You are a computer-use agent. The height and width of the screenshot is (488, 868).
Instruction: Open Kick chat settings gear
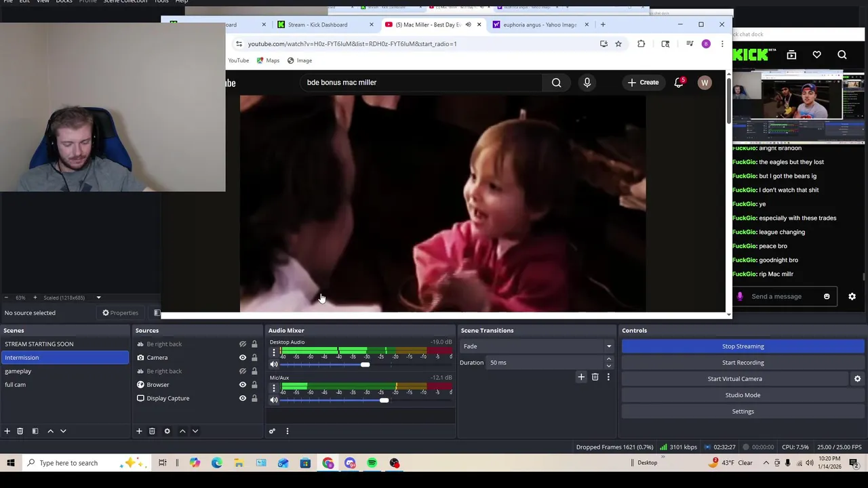click(852, 296)
